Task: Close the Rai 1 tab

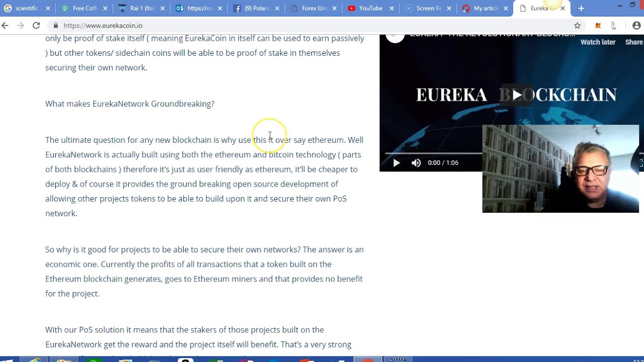Action: (163, 9)
